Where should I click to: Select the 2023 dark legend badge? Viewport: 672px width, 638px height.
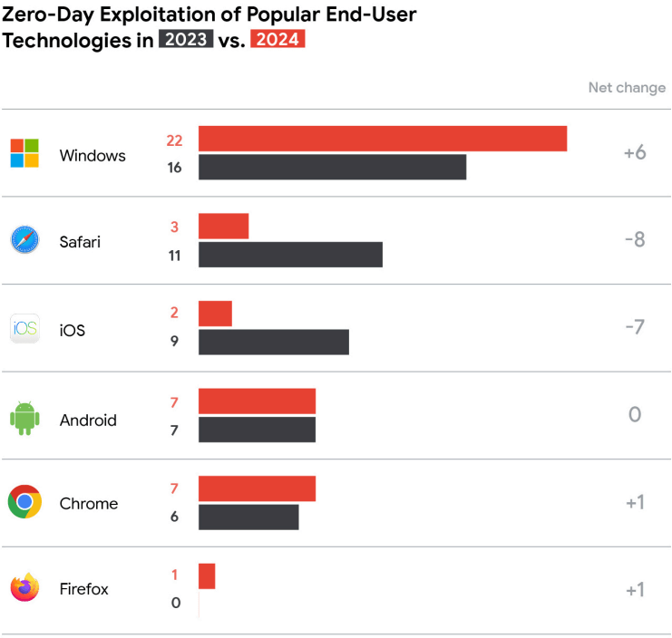pyautogui.click(x=186, y=39)
